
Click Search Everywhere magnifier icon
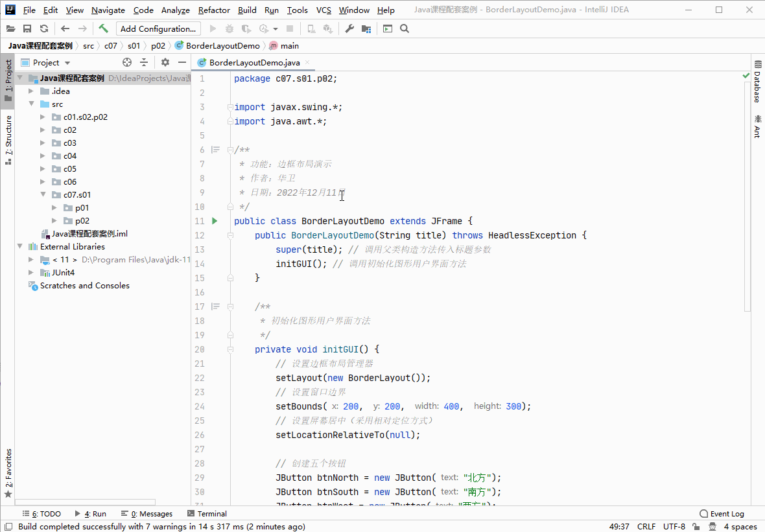pyautogui.click(x=405, y=29)
